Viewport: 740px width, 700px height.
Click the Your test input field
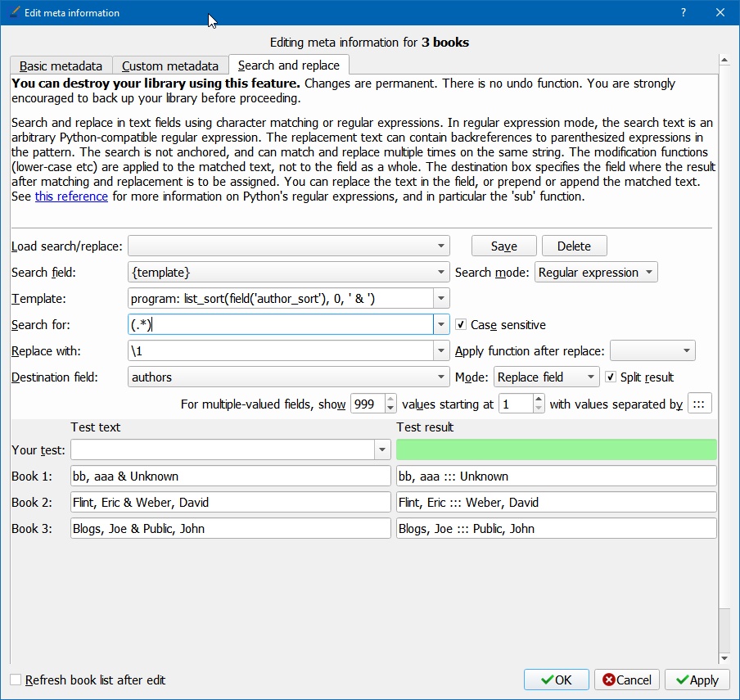[223, 449]
